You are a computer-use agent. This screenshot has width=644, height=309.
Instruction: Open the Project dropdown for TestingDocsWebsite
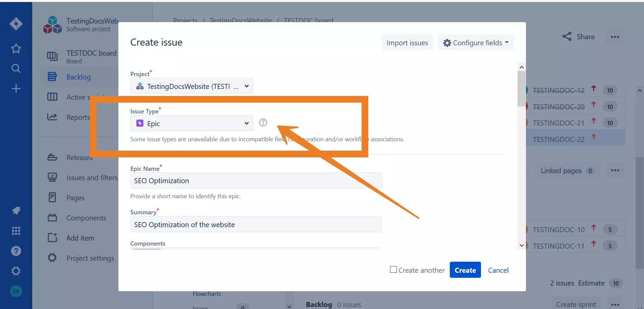[x=191, y=86]
